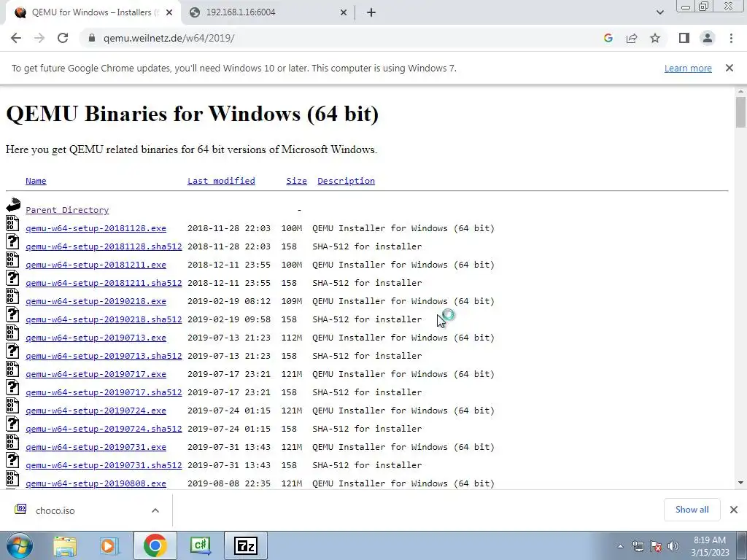Open 7-Zip from the taskbar
This screenshot has width=747, height=560.
tap(245, 545)
